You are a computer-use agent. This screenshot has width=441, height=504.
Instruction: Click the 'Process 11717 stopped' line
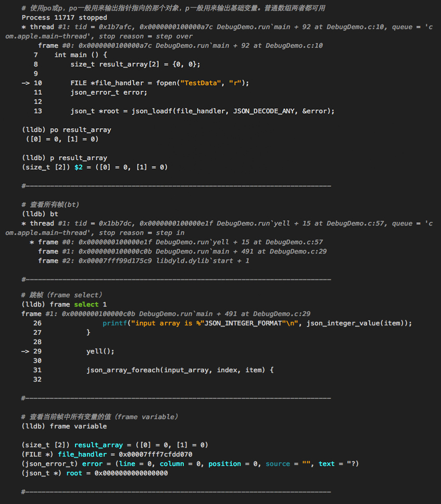click(x=64, y=18)
